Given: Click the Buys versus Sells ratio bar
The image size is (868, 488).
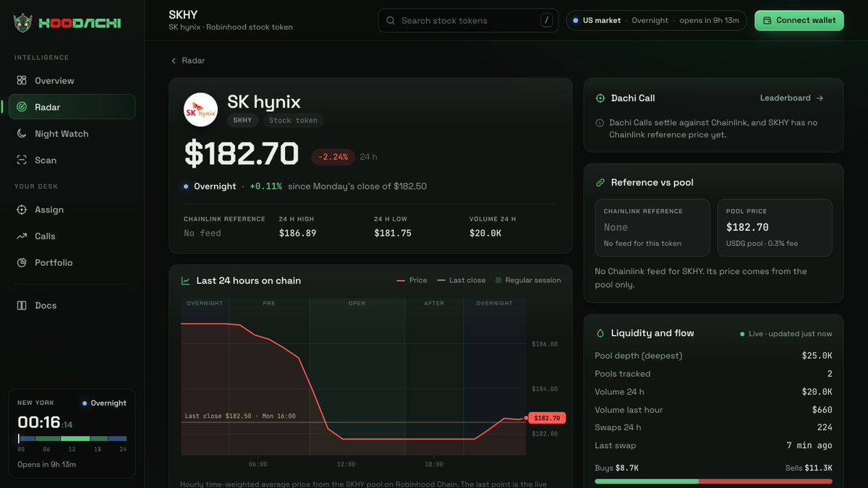Looking at the screenshot, I should [713, 481].
